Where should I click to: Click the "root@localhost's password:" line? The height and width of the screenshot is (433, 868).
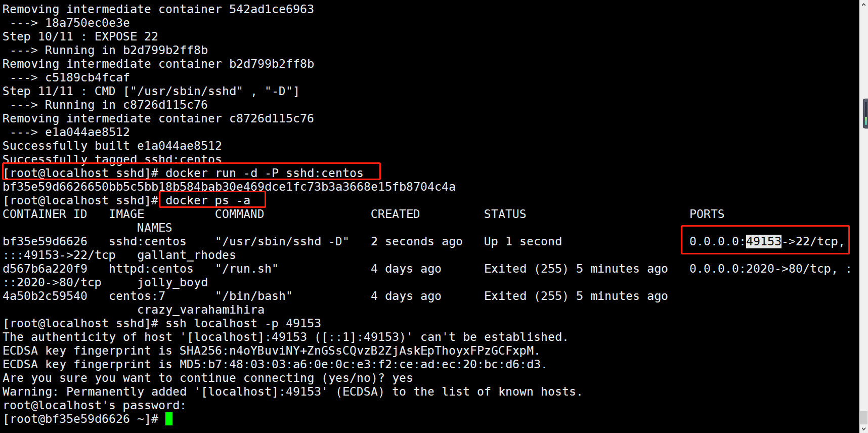pyautogui.click(x=95, y=405)
